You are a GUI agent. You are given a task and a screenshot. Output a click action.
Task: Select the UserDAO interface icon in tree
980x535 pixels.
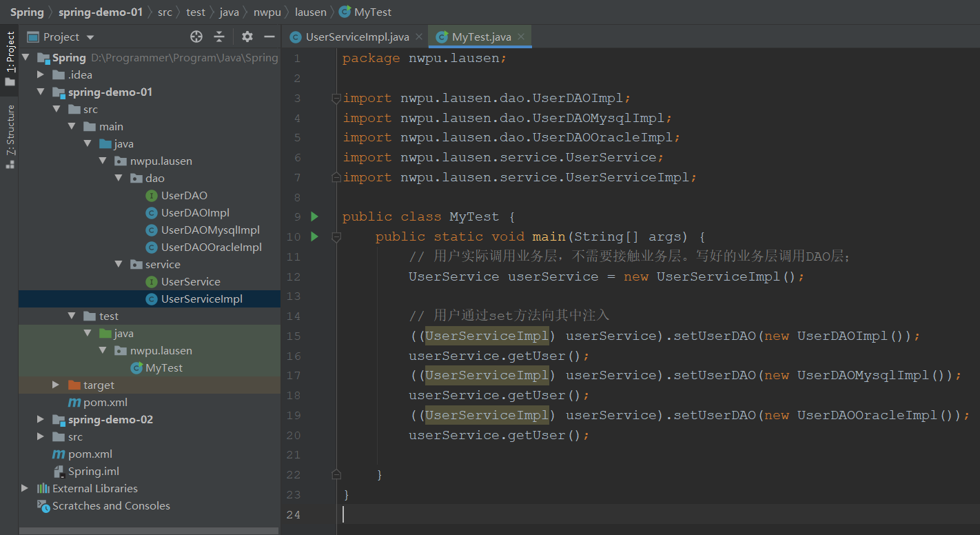pyautogui.click(x=152, y=196)
